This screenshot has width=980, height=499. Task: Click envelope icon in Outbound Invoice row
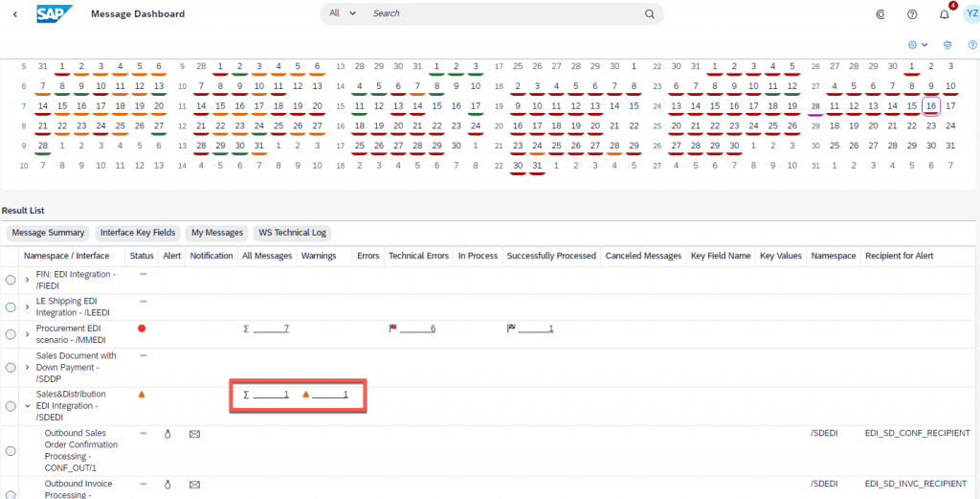pyautogui.click(x=194, y=484)
